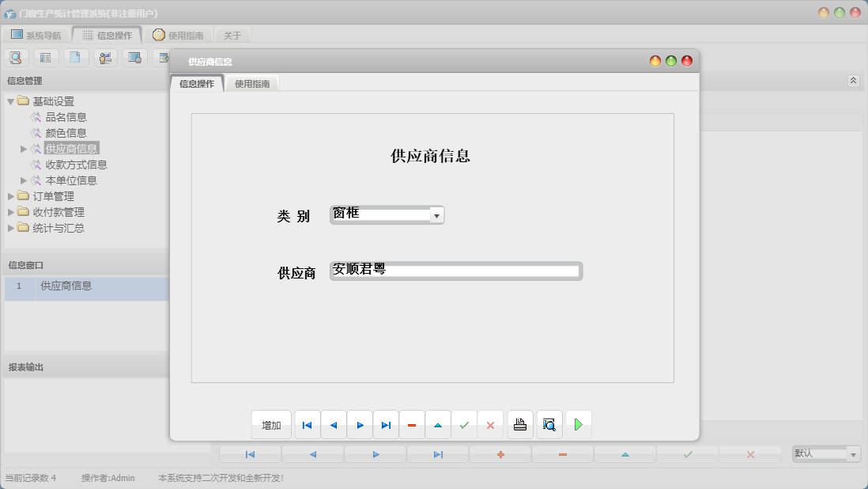Jump to first record with the navigation icon

coord(307,424)
